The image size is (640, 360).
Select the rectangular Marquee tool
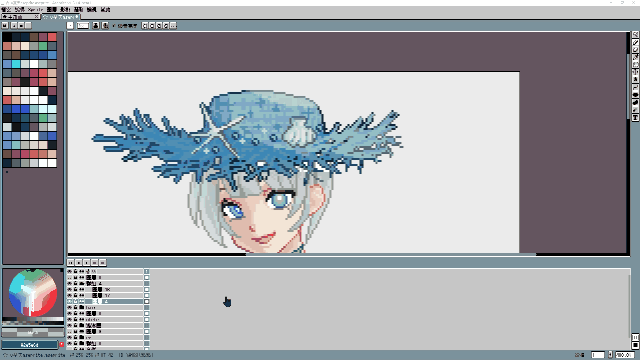(636, 34)
